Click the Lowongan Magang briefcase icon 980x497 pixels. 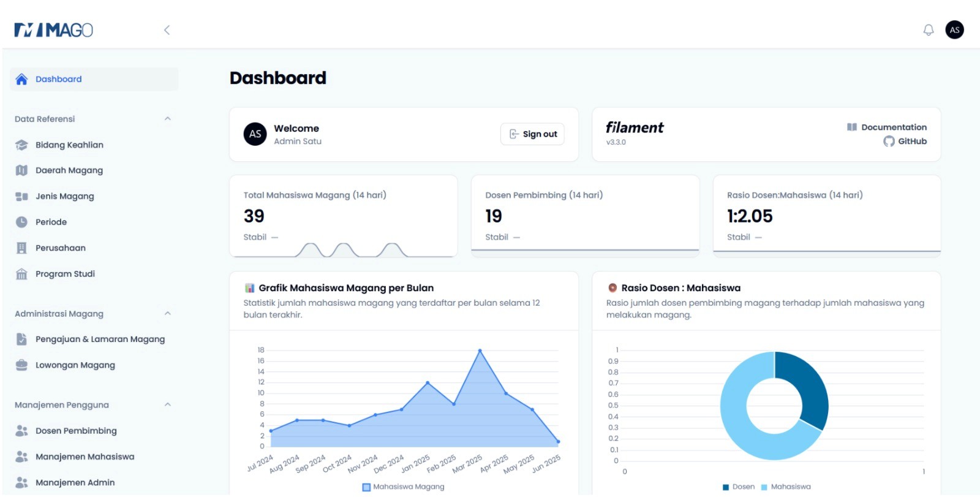[21, 365]
